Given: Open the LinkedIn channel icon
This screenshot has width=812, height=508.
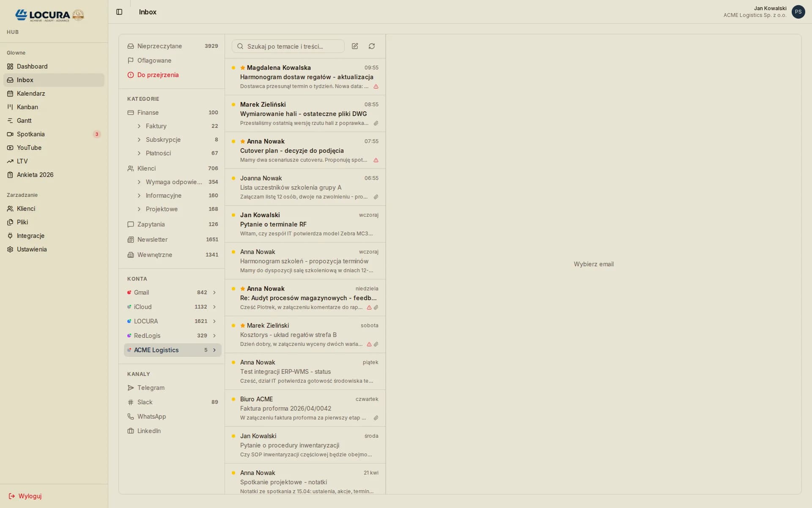Looking at the screenshot, I should click(x=130, y=431).
